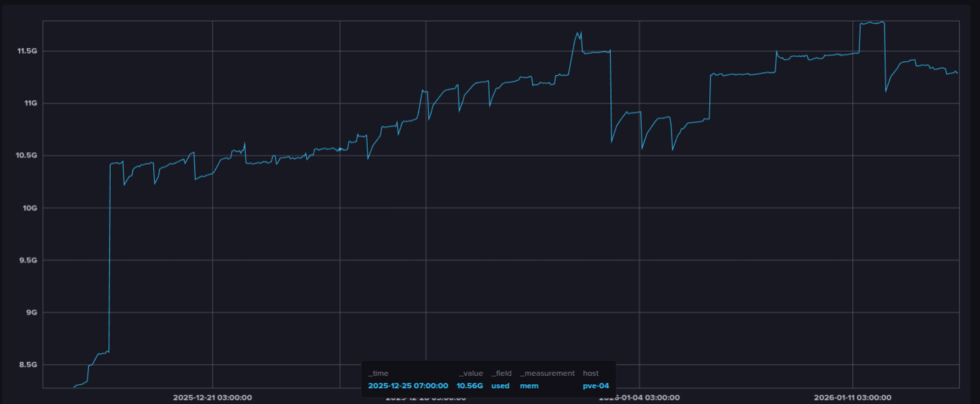The image size is (980, 404).
Task: Select the 2026-01-04 03:00:00 time label
Action: pos(639,397)
